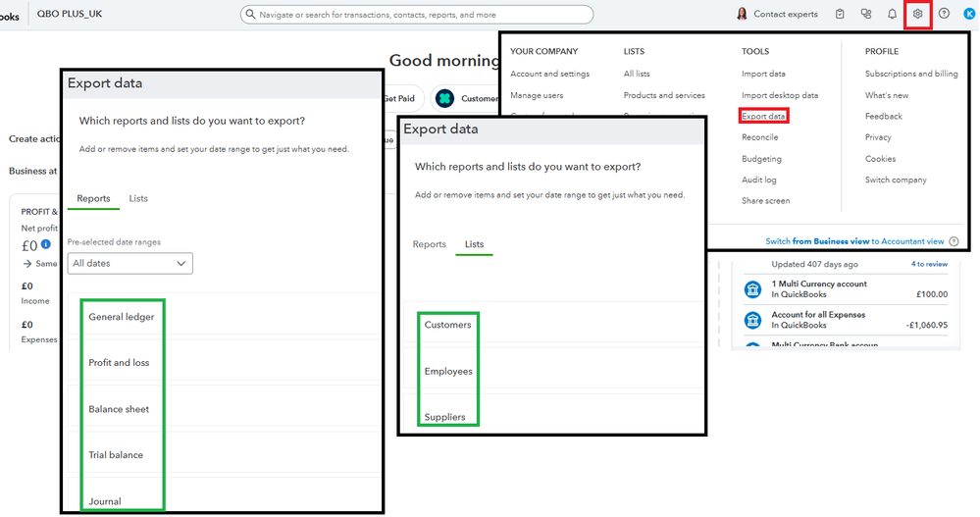Open Privacy in Profile menu
The width and height of the screenshot is (980, 517).
click(878, 137)
